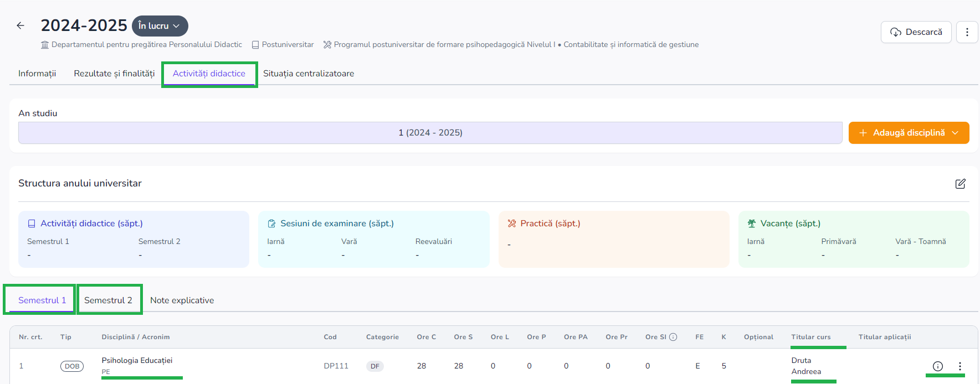980x384 pixels.
Task: Click the info icon next to Ore SI
Action: (x=673, y=337)
